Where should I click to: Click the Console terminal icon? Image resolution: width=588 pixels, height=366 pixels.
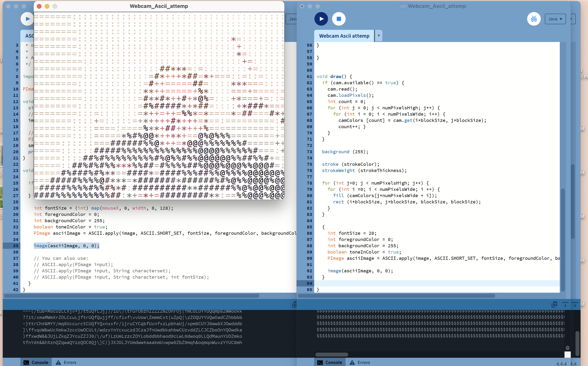(320, 362)
